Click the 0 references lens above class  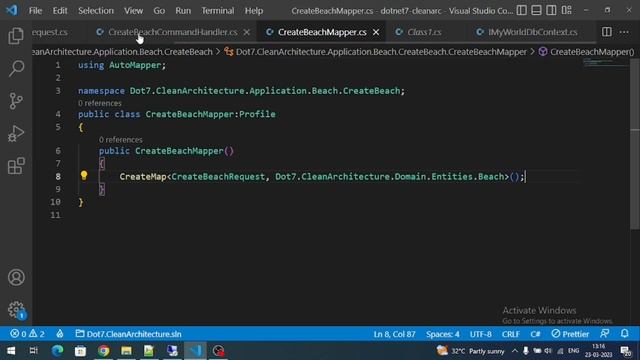click(100, 103)
